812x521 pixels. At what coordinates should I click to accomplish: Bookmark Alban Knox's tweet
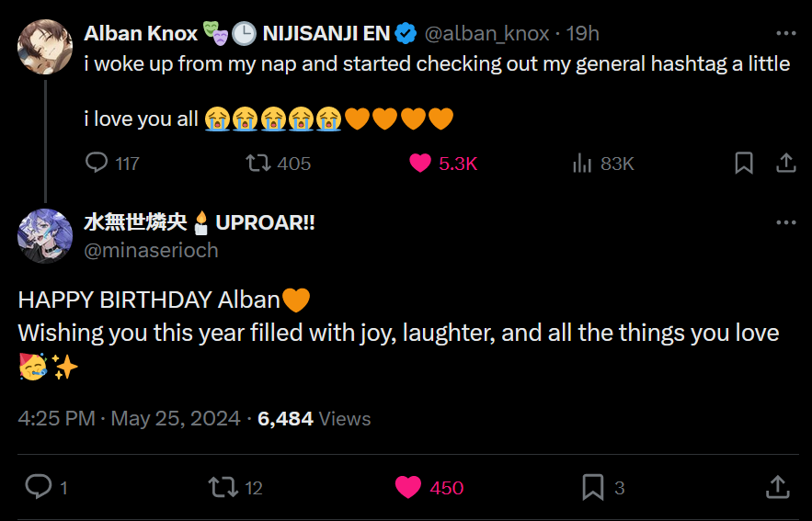pos(744,164)
